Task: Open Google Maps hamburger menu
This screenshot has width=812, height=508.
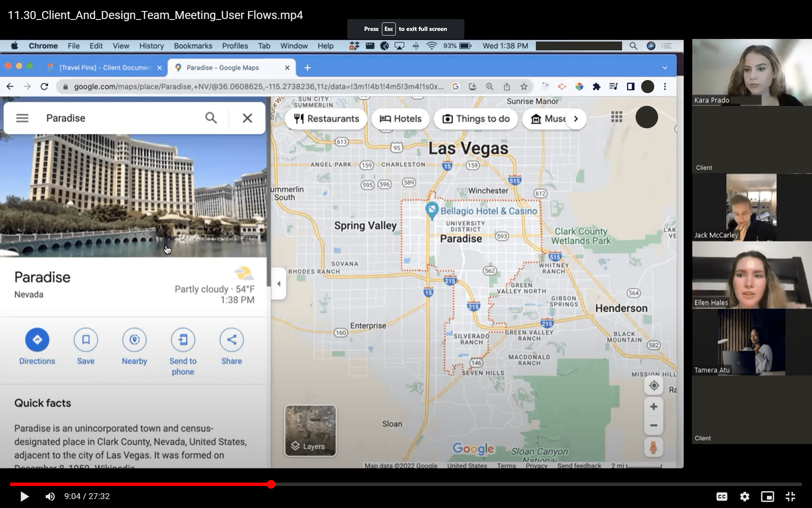Action: [22, 118]
